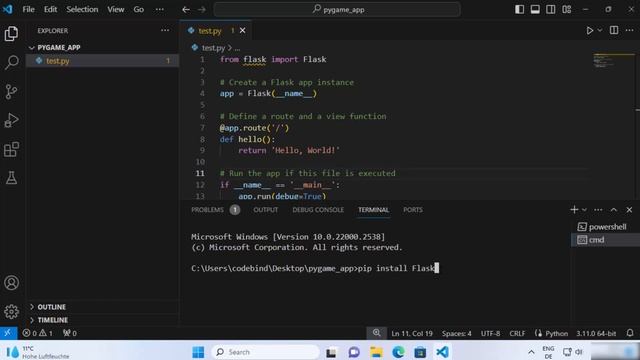Change line endings via CRLF

click(517, 333)
